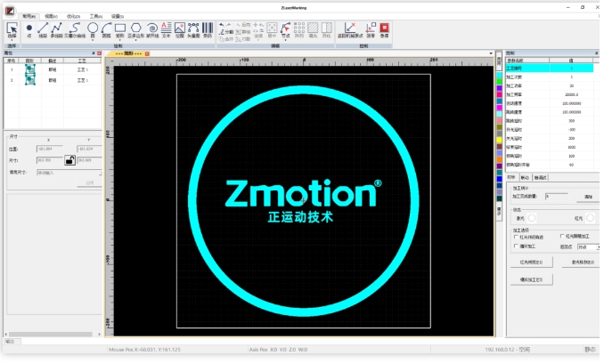Click the 红光预览 red light preview button
This screenshot has width=604, height=364.
coord(531,262)
